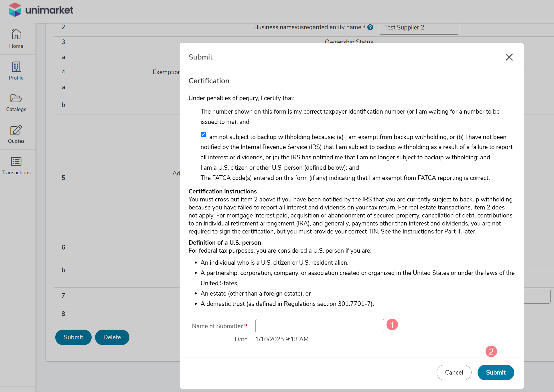Click the Delete button on the form page
This screenshot has height=392, width=554.
(112, 337)
